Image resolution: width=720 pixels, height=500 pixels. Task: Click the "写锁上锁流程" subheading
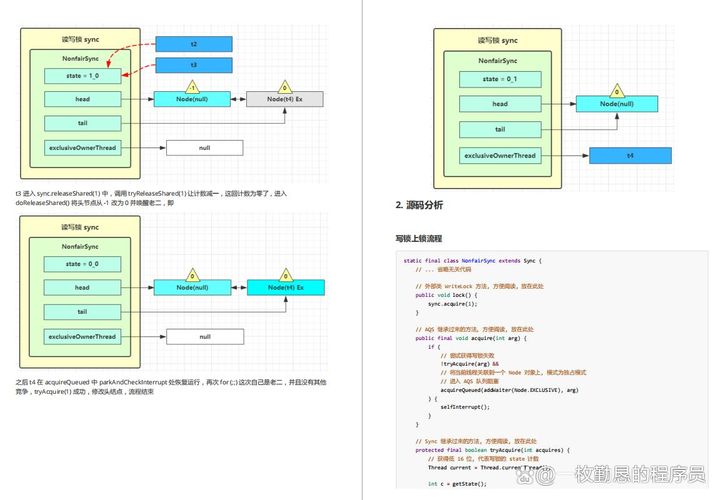click(x=418, y=238)
